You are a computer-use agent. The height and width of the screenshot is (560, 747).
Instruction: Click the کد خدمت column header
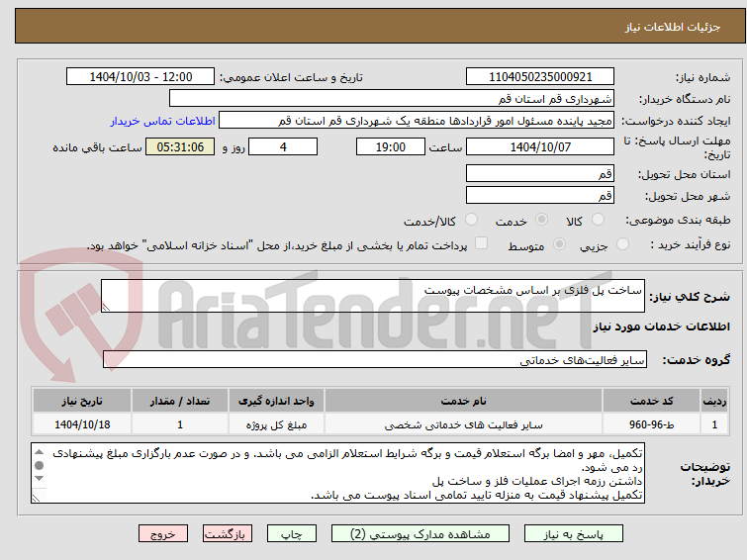pos(651,401)
